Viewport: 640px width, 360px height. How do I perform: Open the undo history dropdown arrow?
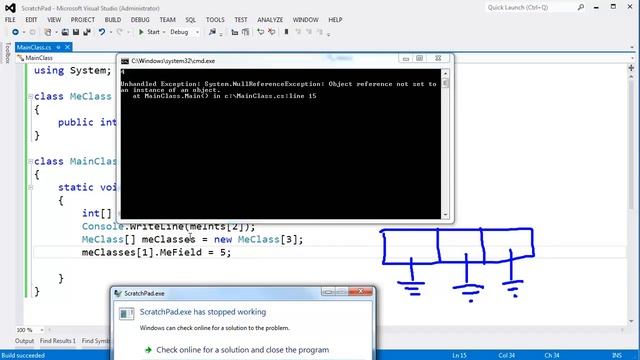click(110, 32)
